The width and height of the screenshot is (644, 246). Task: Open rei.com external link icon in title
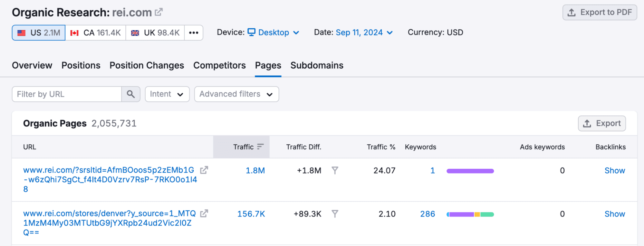coord(159,12)
